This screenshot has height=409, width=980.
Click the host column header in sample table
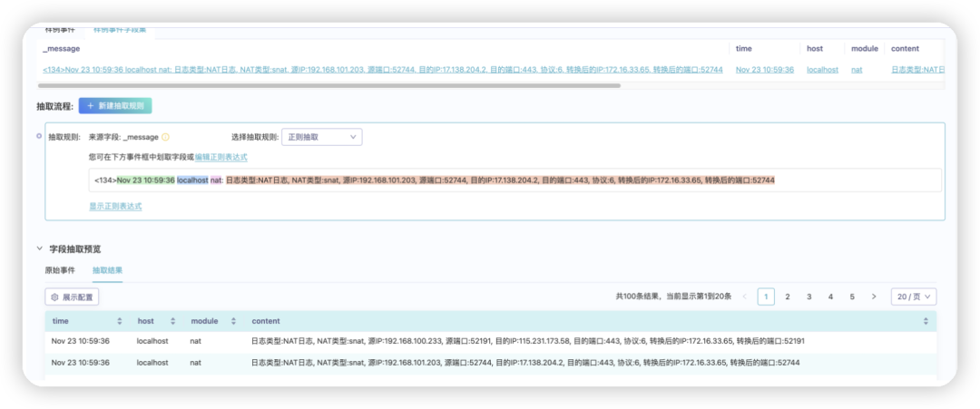(814, 48)
